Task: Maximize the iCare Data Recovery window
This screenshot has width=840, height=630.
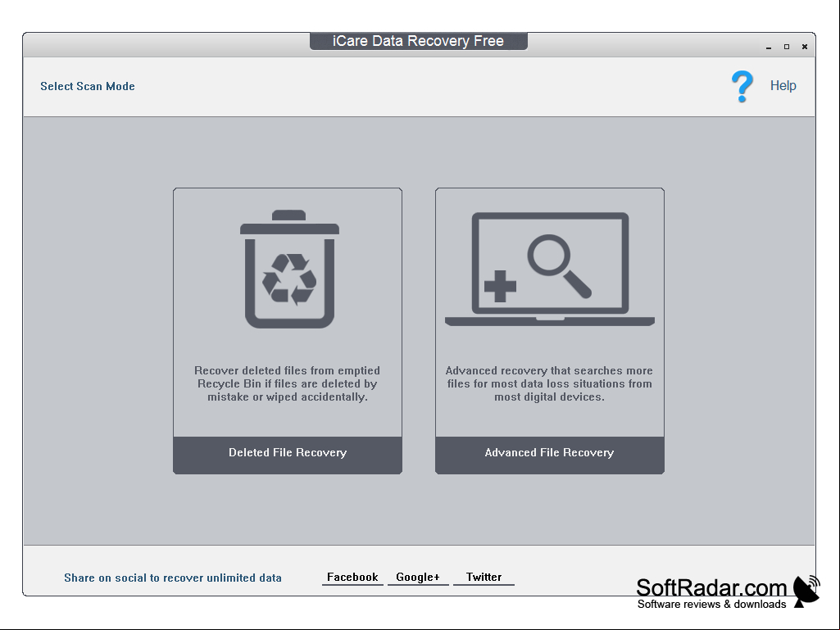Action: (x=787, y=47)
